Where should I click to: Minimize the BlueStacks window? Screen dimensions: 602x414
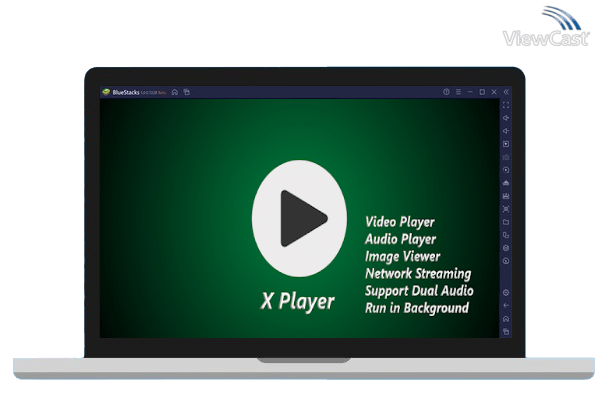[470, 92]
